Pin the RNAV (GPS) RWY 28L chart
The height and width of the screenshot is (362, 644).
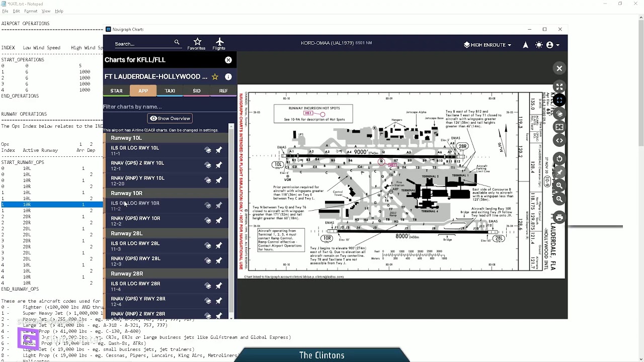[x=219, y=260]
